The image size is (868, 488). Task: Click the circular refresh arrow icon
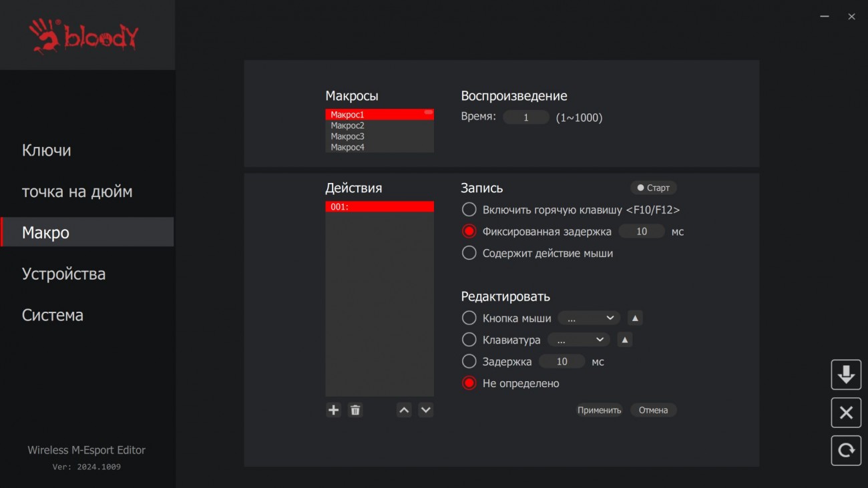click(x=846, y=451)
